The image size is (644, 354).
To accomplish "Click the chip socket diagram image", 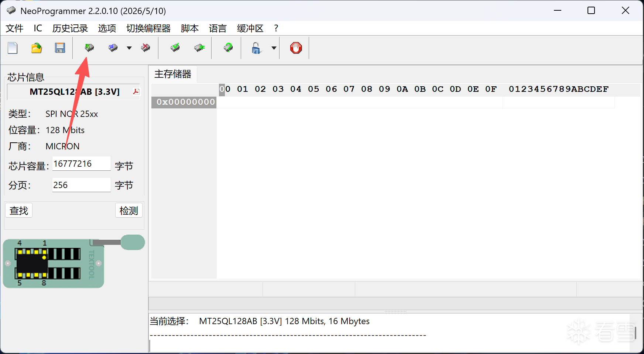I will pyautogui.click(x=73, y=261).
